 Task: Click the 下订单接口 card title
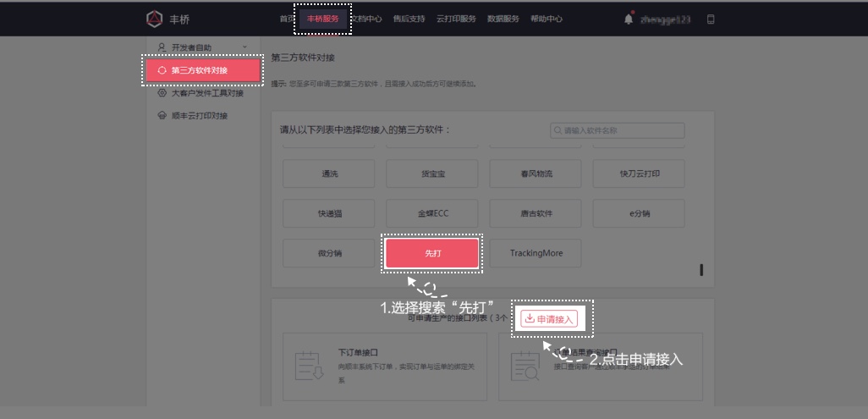358,352
